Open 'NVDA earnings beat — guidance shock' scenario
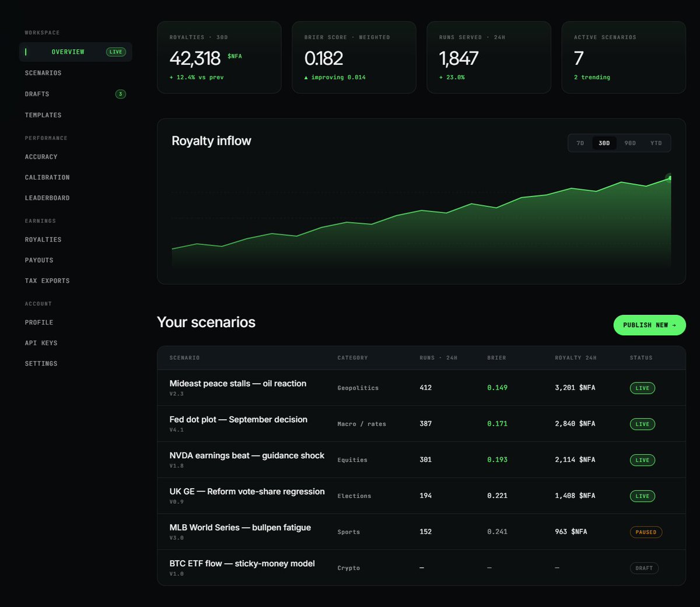The height and width of the screenshot is (607, 700). (247, 456)
